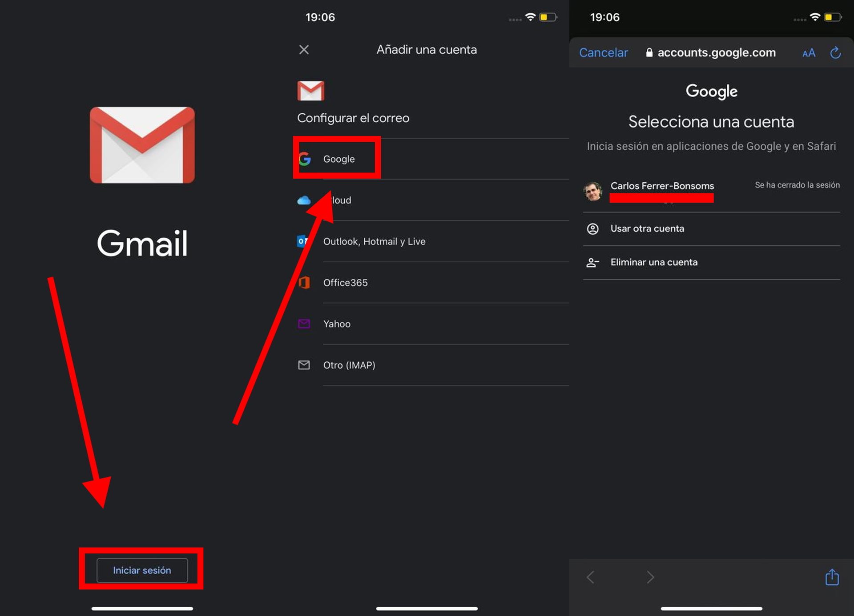Tap Cancelar in the Safari toolbar

tap(603, 52)
